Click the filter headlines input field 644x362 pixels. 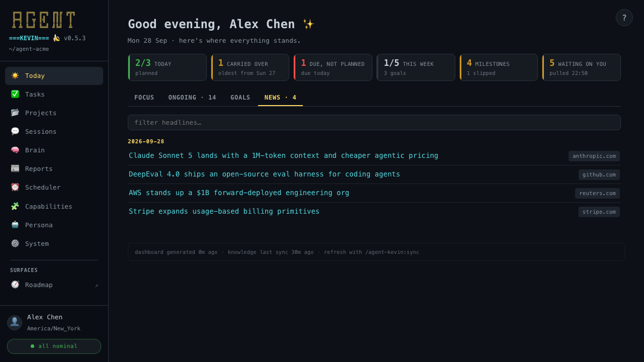click(x=374, y=122)
